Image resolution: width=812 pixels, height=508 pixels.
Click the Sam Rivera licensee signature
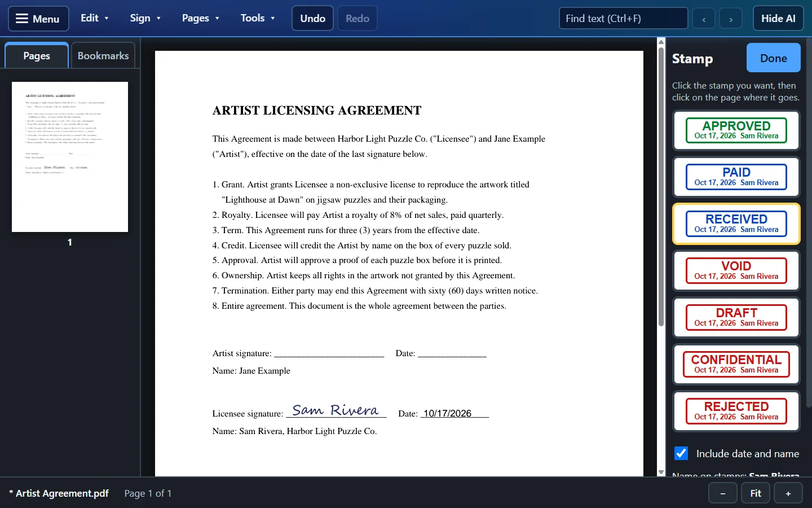(x=336, y=410)
